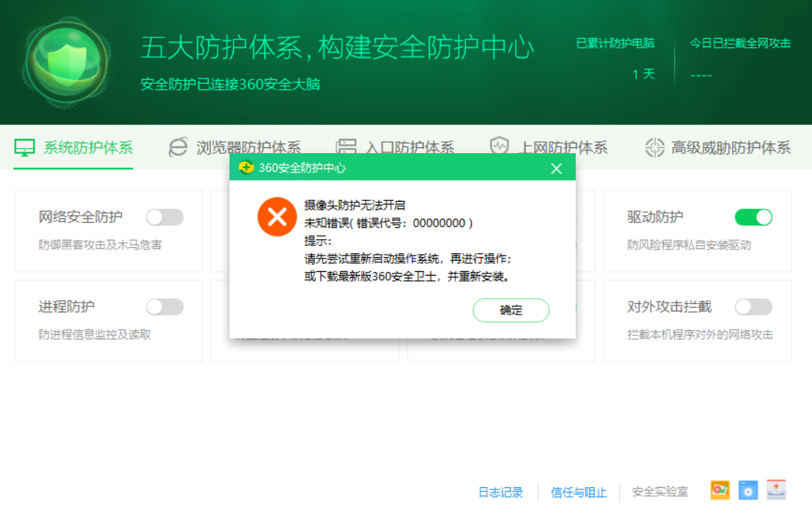The height and width of the screenshot is (514, 812).
Task: Click the '1 天' protection days value
Action: 643,74
